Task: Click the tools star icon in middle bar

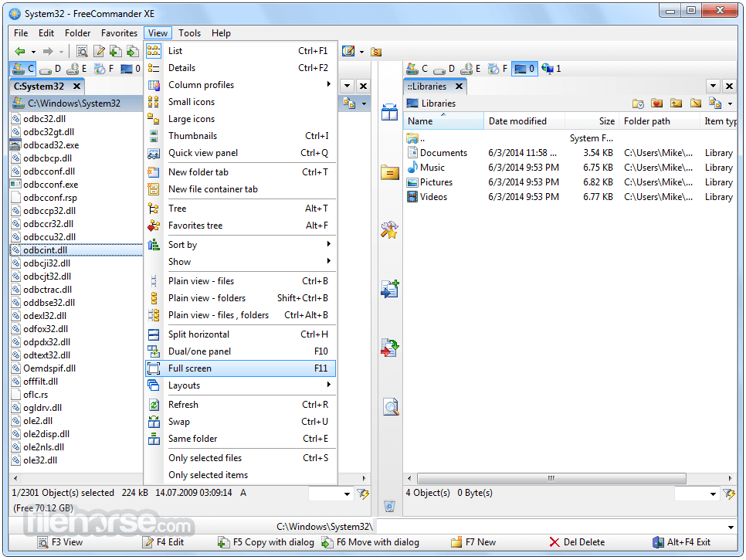Action: (x=389, y=230)
